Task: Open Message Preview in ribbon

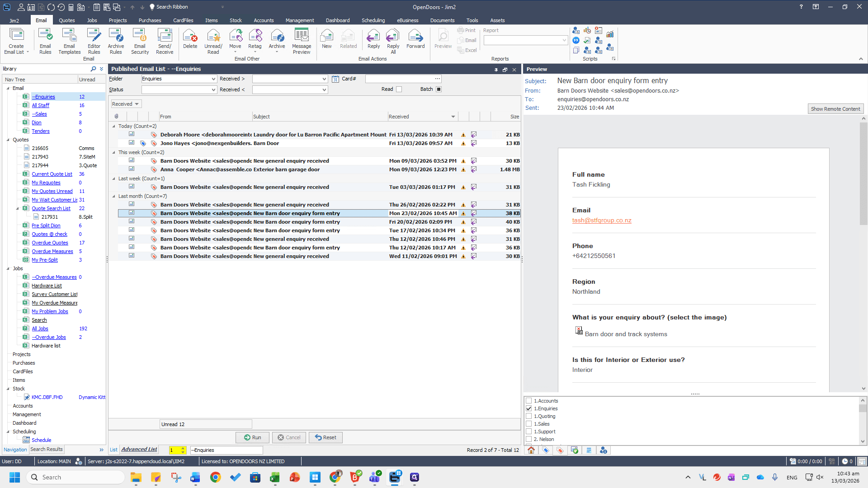Action: coord(302,41)
